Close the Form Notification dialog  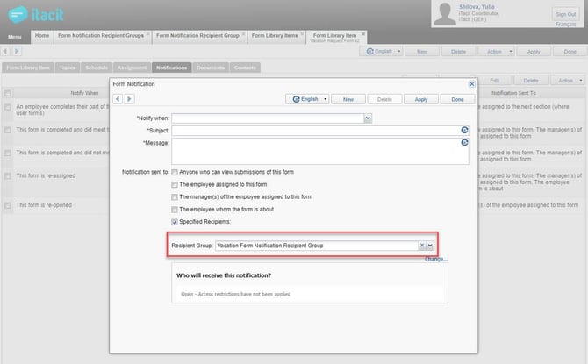(472, 84)
